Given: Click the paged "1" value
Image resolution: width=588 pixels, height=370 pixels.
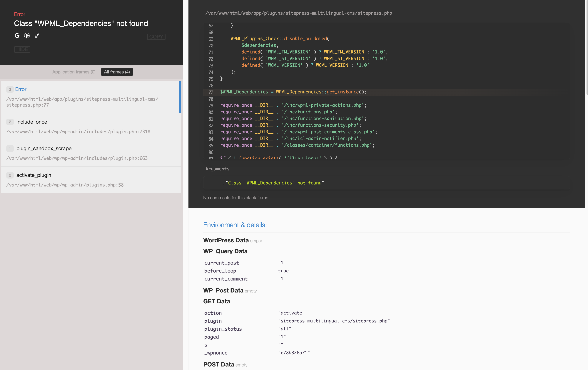Looking at the screenshot, I should 282,337.
